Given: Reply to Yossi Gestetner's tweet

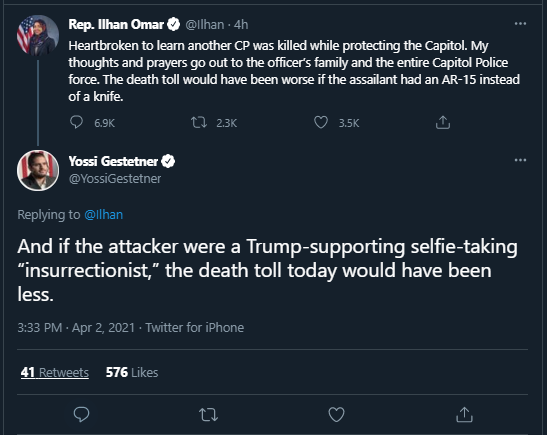Looking at the screenshot, I should (81, 414).
